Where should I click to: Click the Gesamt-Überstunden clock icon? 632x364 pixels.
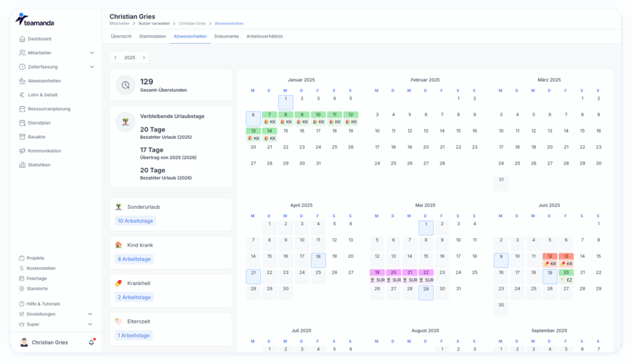click(x=126, y=85)
